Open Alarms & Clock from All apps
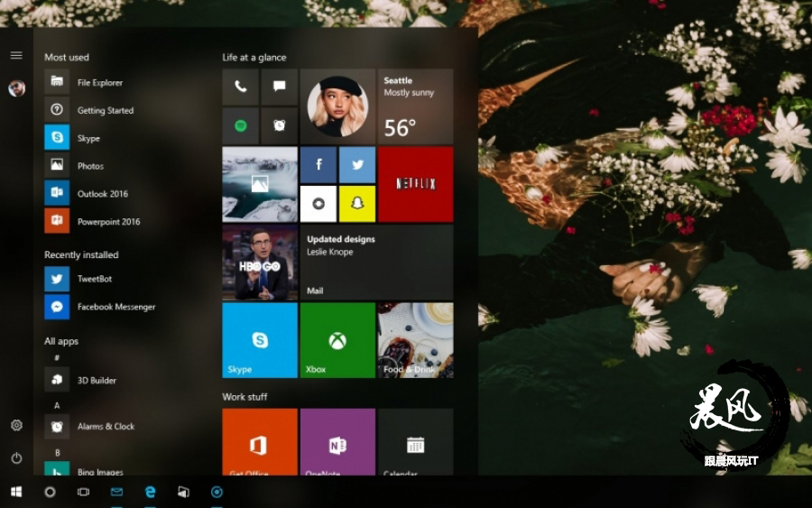The image size is (812, 508). [99, 426]
